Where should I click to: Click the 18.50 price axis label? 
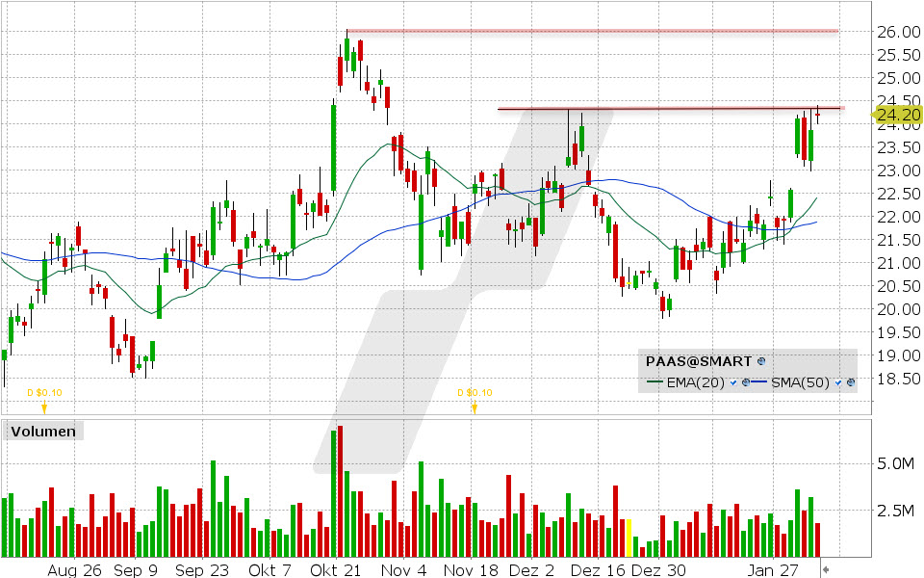[x=898, y=379]
